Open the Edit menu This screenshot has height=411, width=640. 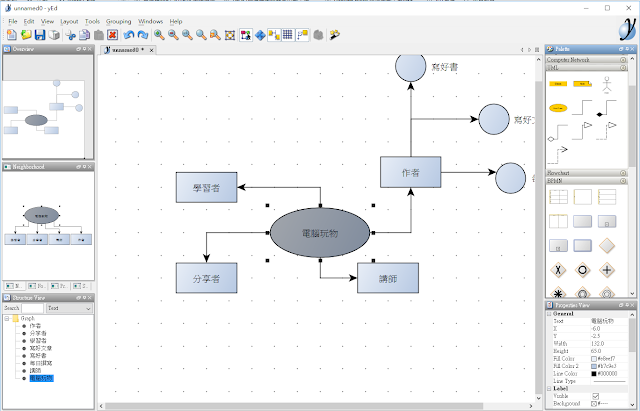29,21
